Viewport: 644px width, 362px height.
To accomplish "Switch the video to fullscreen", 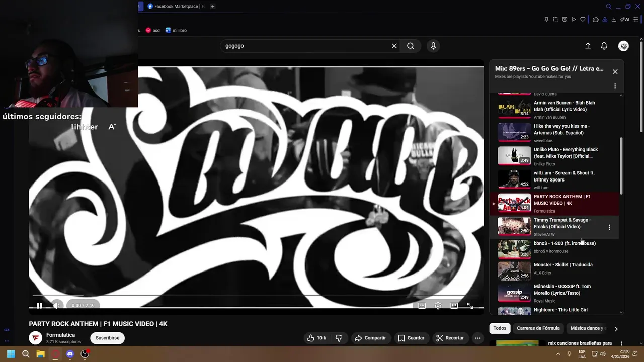I will pos(470,306).
